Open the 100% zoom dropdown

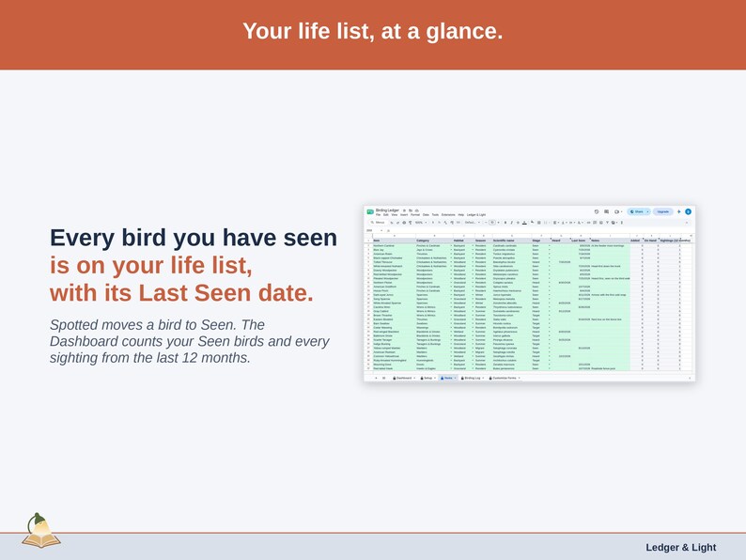[x=421, y=223]
